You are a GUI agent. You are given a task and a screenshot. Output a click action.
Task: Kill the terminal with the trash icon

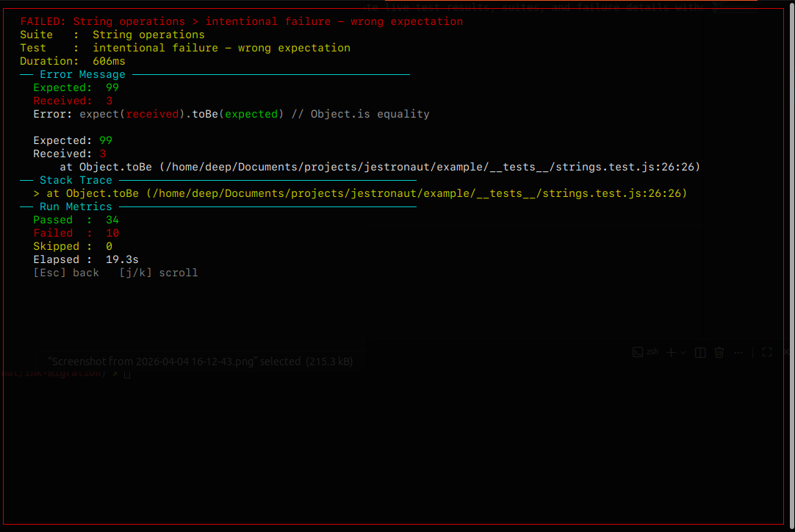(719, 353)
